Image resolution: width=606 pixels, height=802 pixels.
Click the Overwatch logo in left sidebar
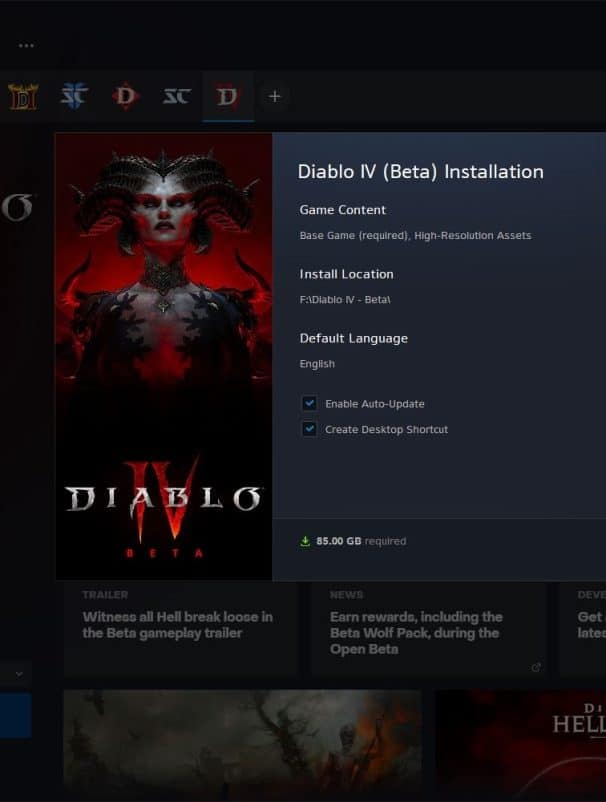(17, 207)
